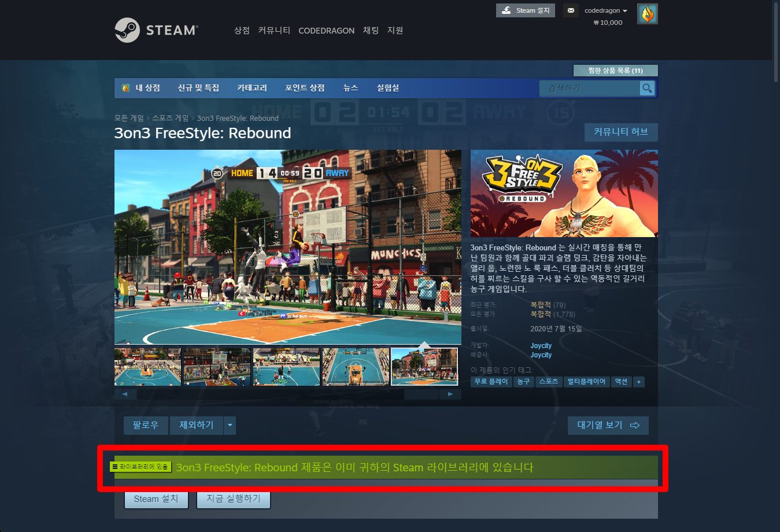
Task: Click the 제외하기 button
Action: (x=197, y=425)
